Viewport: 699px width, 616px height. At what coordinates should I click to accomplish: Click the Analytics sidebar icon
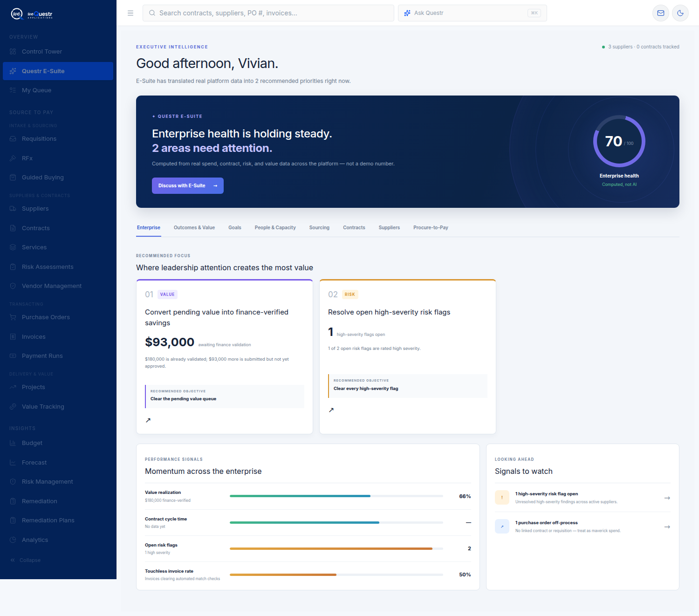13,540
